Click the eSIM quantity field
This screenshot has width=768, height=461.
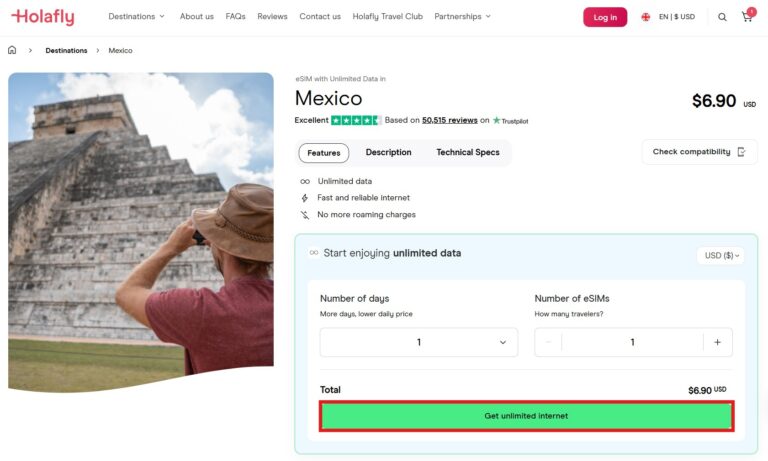pyautogui.click(x=632, y=342)
